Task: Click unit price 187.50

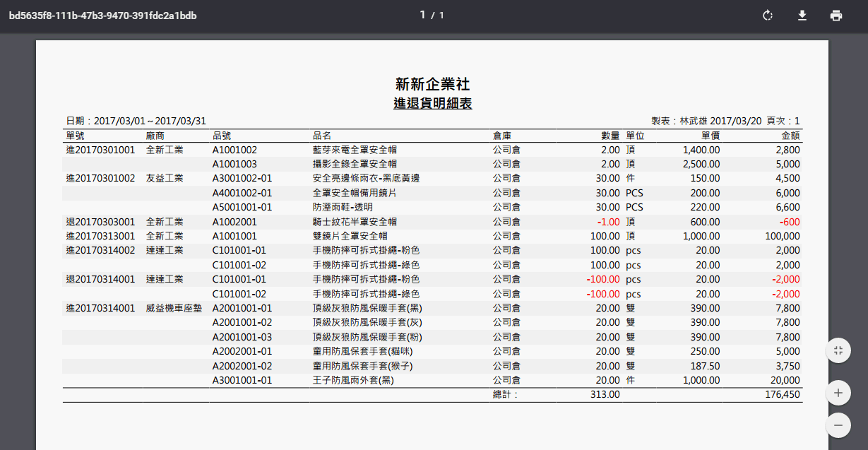Action: pyautogui.click(x=706, y=366)
